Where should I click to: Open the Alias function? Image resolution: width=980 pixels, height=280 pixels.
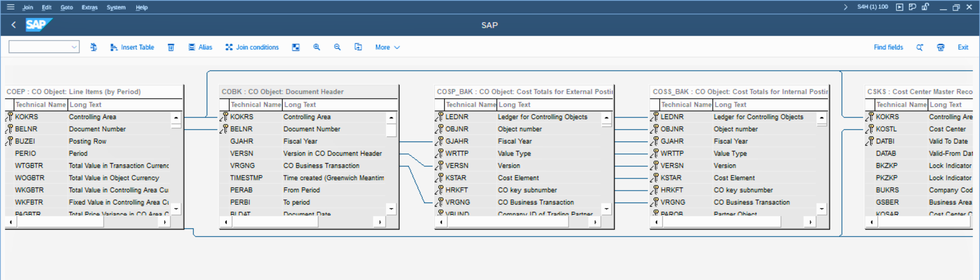coord(200,47)
